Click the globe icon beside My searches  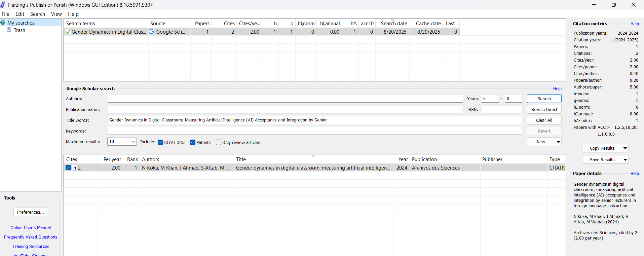[3, 23]
